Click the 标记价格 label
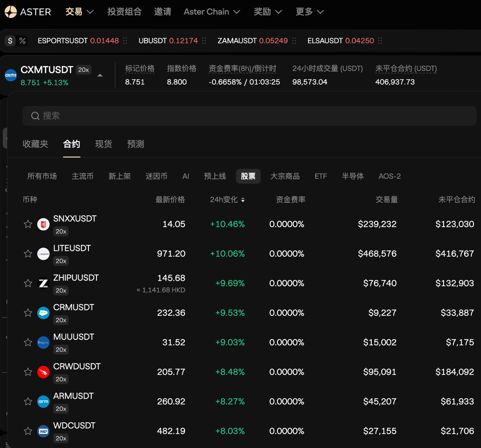 point(140,69)
